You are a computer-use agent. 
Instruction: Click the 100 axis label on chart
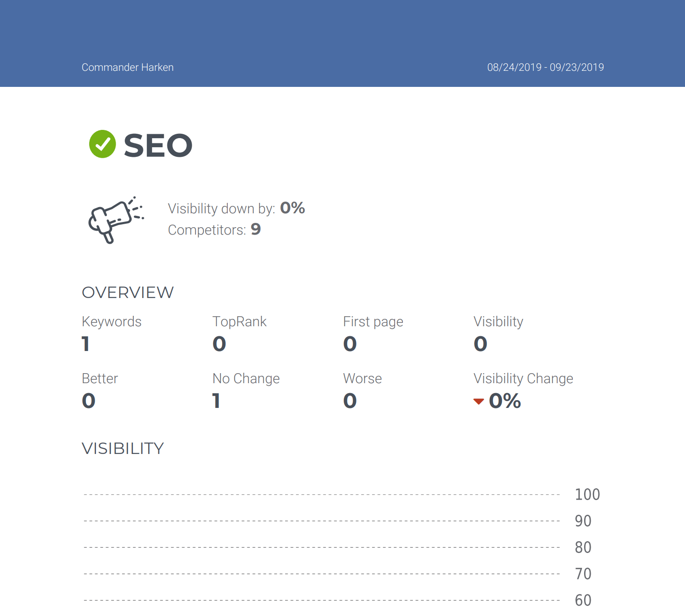(587, 494)
